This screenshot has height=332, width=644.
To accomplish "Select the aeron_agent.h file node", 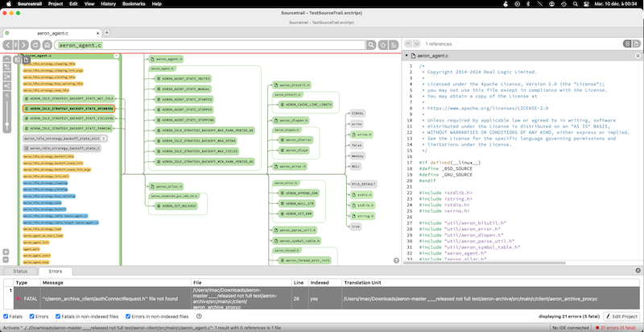I will click(x=166, y=59).
